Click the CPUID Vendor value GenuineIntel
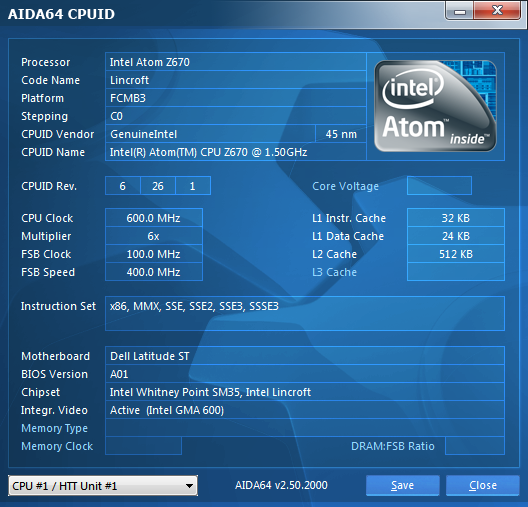528x507 pixels. click(x=210, y=134)
